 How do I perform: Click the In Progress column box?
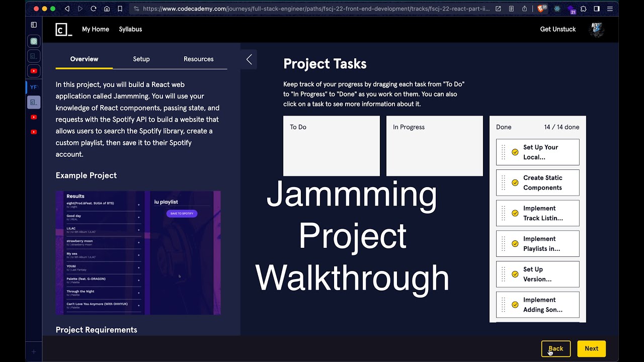(435, 146)
